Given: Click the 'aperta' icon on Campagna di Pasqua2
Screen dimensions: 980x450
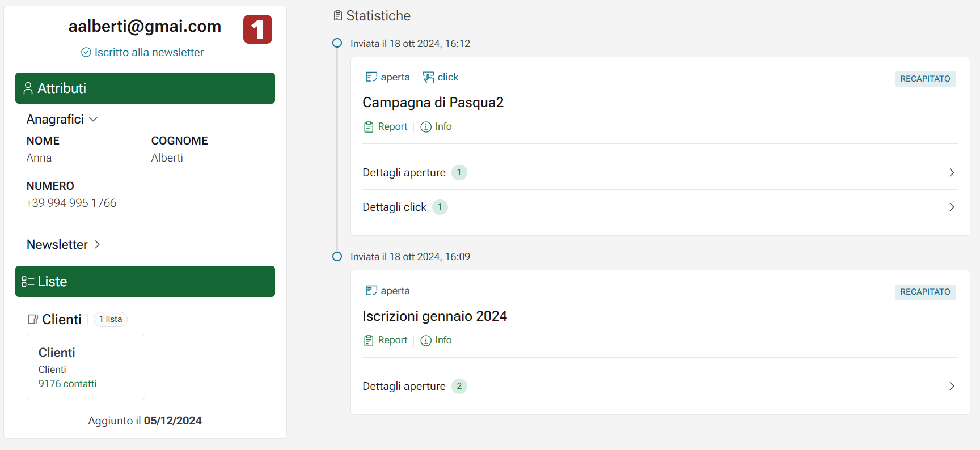Looking at the screenshot, I should [x=371, y=77].
